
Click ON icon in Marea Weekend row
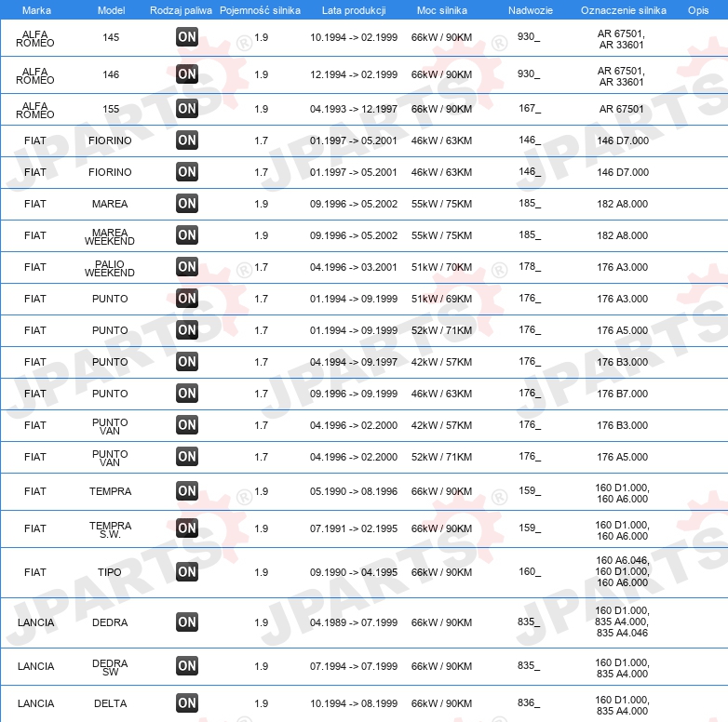[x=187, y=234]
